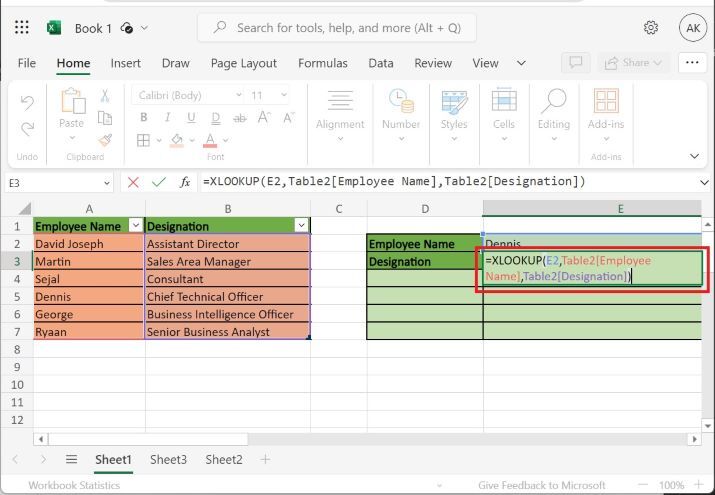Screen dimensions: 715x495
Task: Apply the fill color bucket
Action: tap(177, 140)
